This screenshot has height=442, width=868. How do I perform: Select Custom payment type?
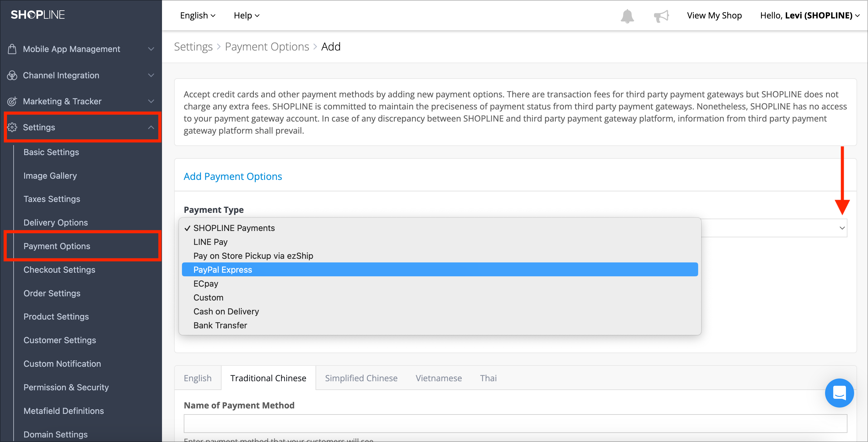pos(440,297)
